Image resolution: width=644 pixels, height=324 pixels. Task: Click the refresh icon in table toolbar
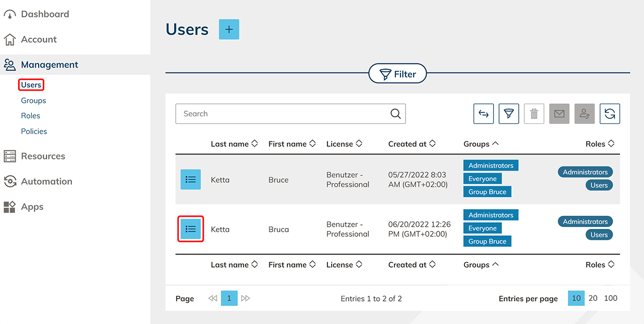click(610, 114)
